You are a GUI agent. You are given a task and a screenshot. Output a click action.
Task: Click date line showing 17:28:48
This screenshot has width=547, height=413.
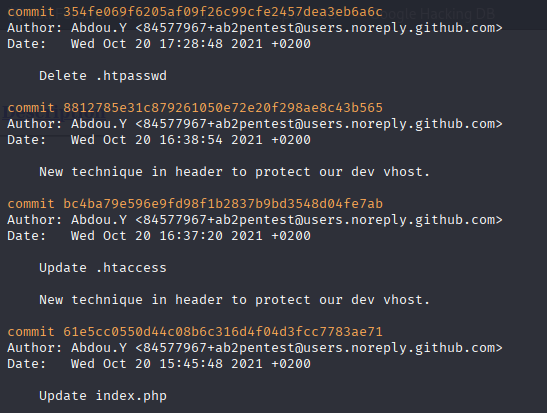pyautogui.click(x=159, y=44)
